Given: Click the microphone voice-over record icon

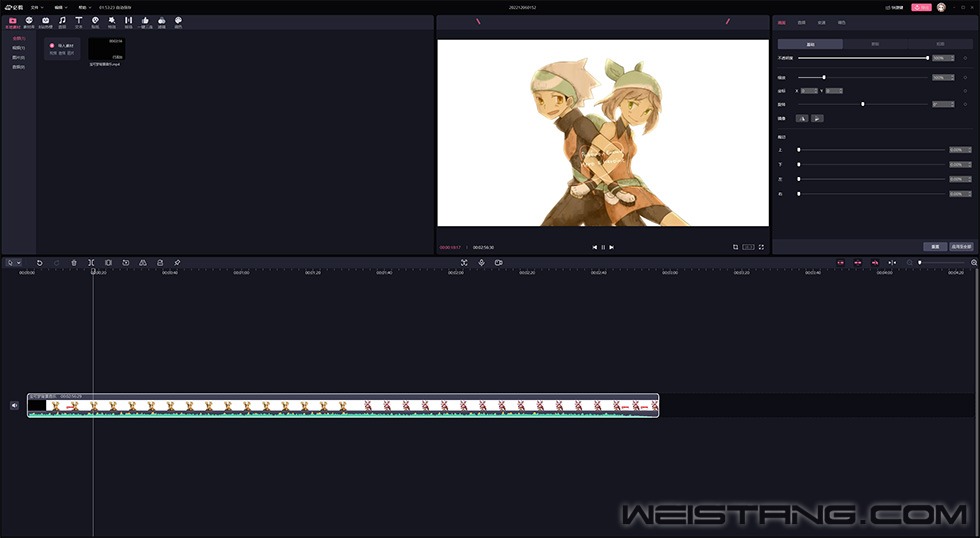Looking at the screenshot, I should (481, 262).
